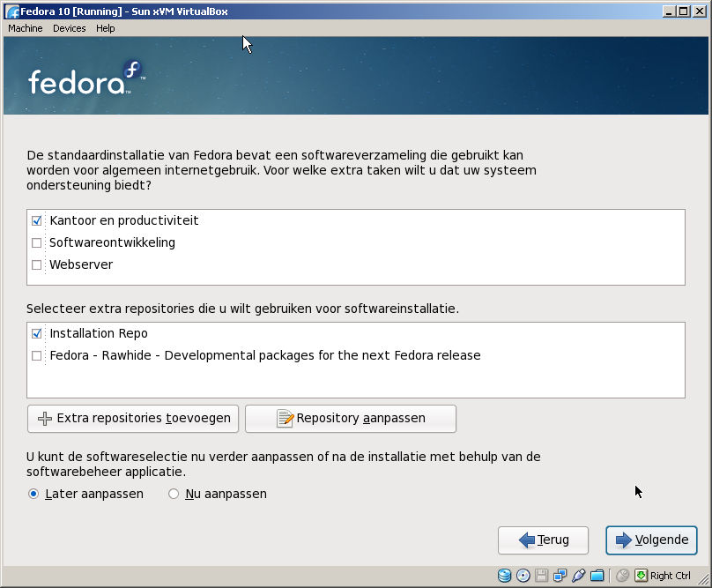The width and height of the screenshot is (712, 588).
Task: Uncheck Kantoor en productiviteit
Action: coord(37,221)
